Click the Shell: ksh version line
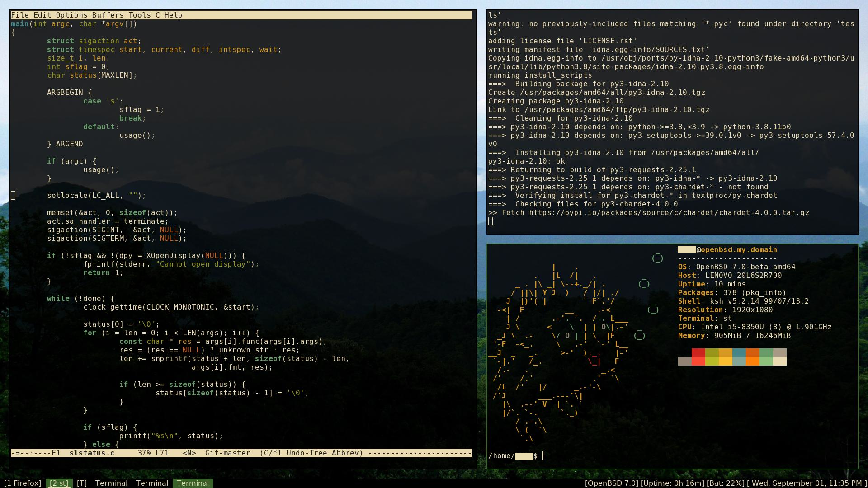Viewport: 868px width, 488px height. (744, 301)
